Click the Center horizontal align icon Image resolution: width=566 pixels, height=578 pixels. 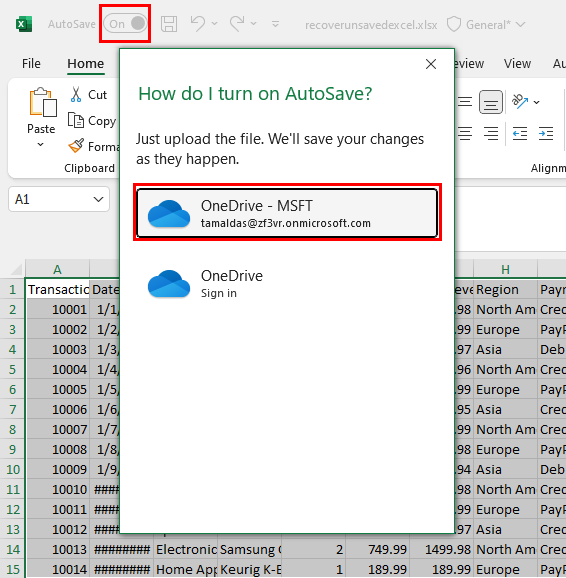pyautogui.click(x=465, y=133)
